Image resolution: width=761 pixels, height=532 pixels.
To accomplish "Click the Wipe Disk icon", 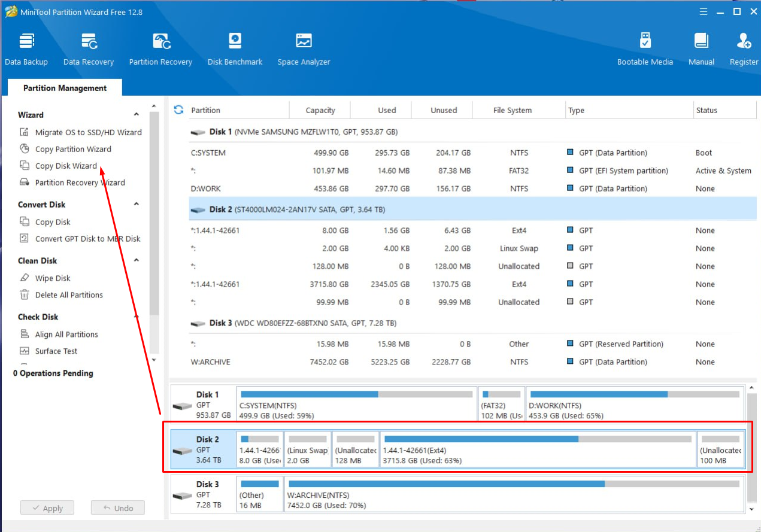I will [25, 278].
